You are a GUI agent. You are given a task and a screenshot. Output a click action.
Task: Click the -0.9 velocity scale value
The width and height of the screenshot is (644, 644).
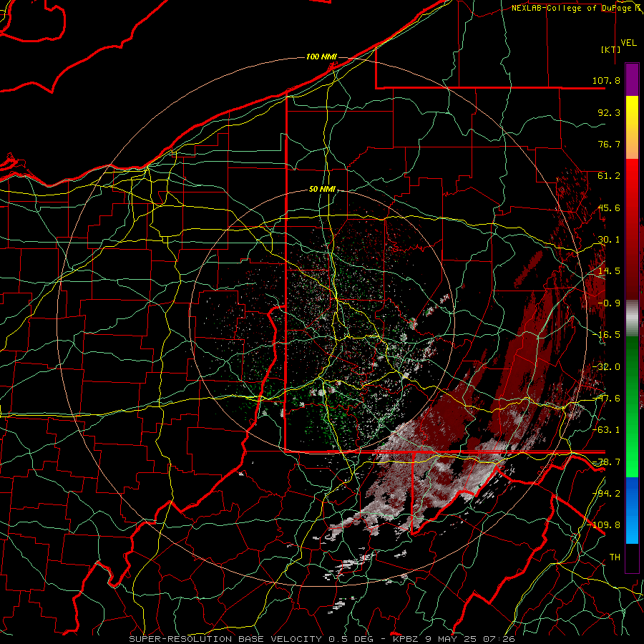pos(609,303)
